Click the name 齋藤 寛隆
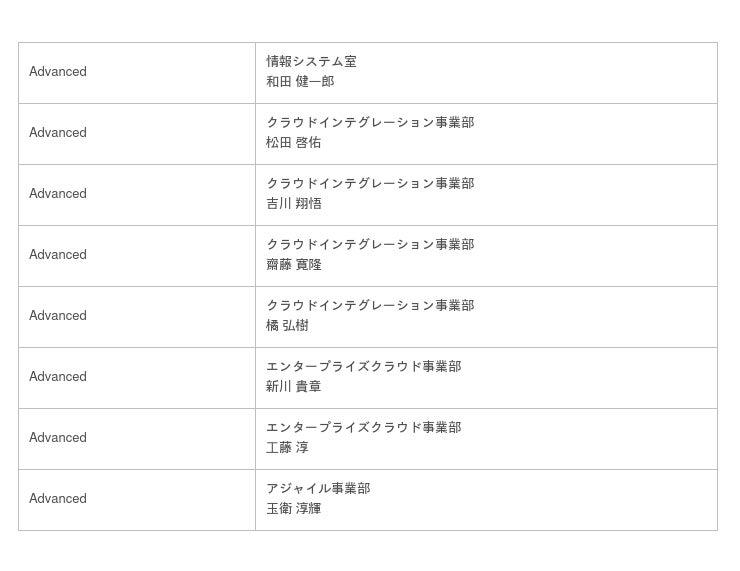 [294, 265]
